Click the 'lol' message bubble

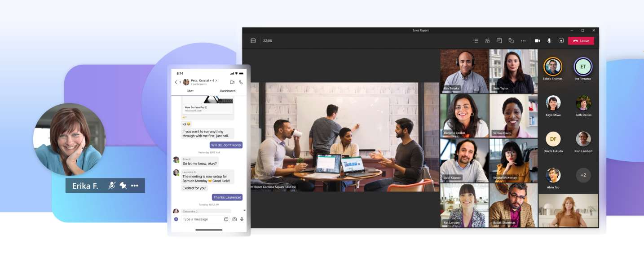pyautogui.click(x=186, y=124)
